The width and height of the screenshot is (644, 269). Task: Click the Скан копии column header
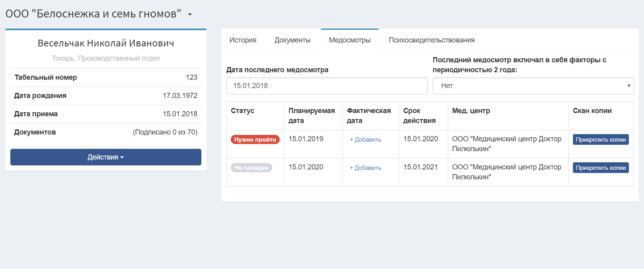(x=592, y=111)
